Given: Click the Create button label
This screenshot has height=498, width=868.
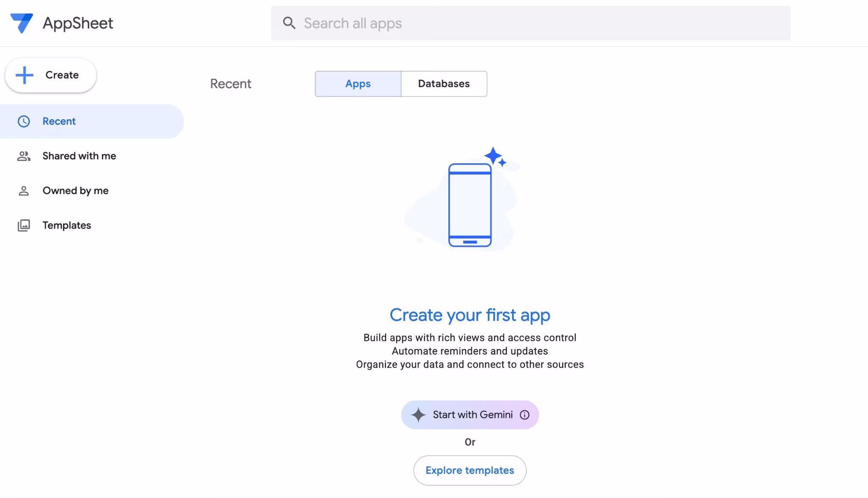Looking at the screenshot, I should pos(62,75).
